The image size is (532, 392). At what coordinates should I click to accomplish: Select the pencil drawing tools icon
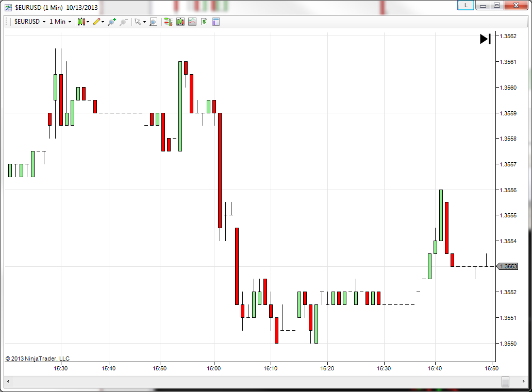(x=96, y=22)
